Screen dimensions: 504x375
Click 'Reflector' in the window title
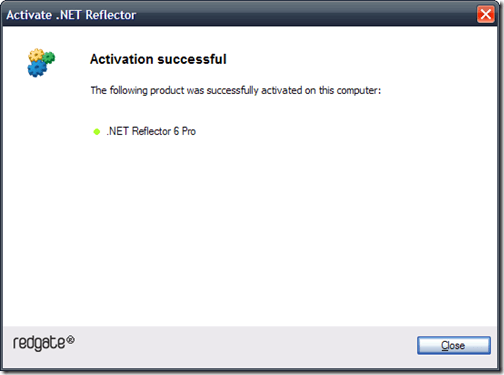[x=111, y=15]
